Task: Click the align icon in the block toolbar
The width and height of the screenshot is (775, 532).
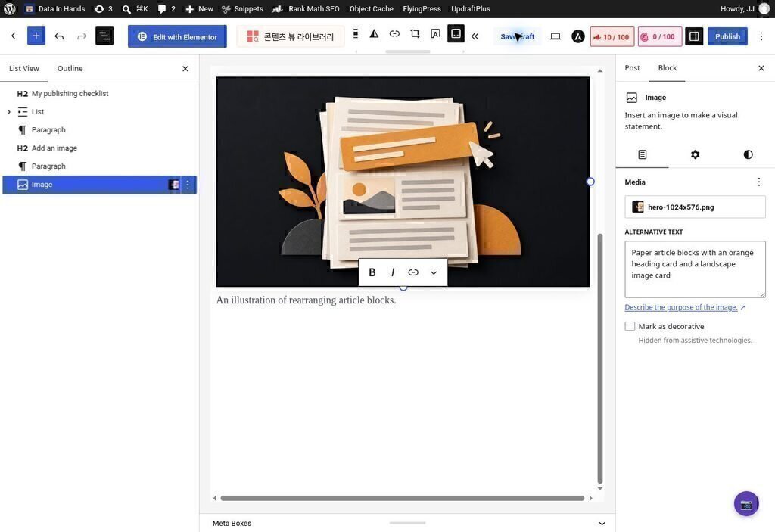Action: (356, 33)
